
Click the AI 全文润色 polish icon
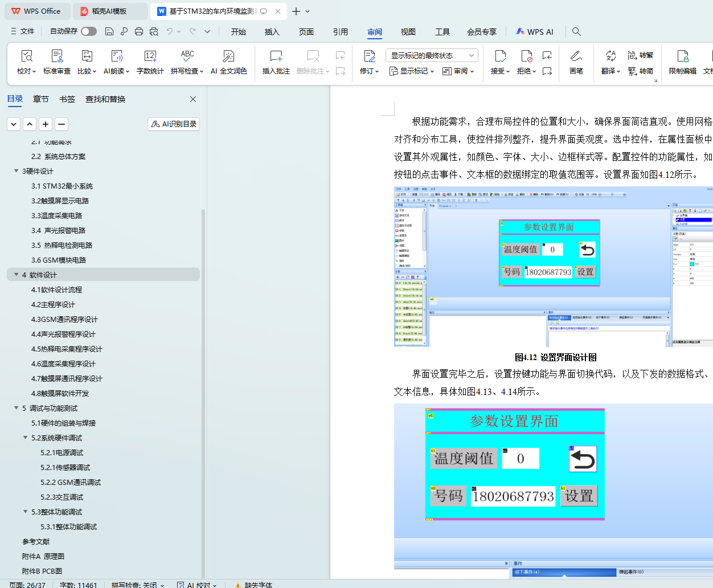click(x=228, y=56)
